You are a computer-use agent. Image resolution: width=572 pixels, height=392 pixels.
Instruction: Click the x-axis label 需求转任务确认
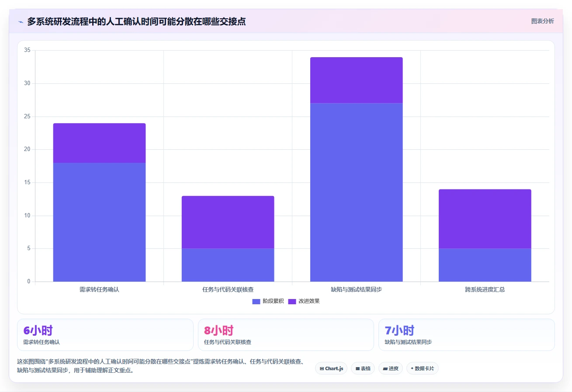pos(99,289)
